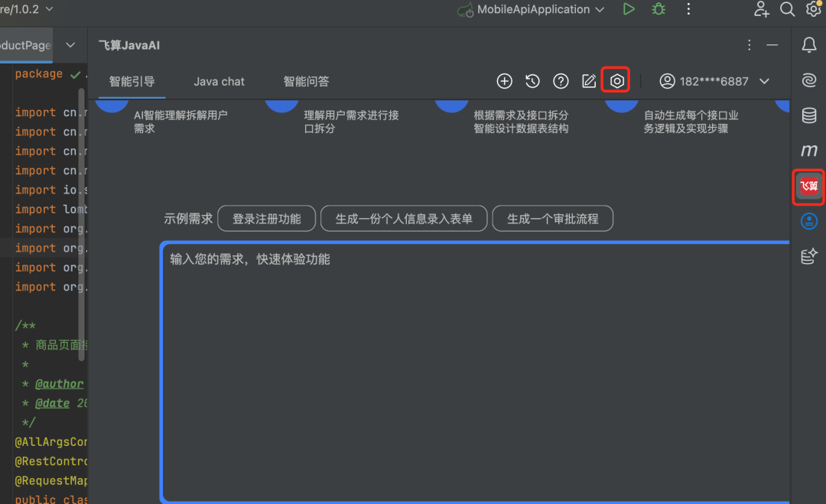Open the 飞算JavaAI panel options menu
The image size is (826, 504).
tap(749, 45)
